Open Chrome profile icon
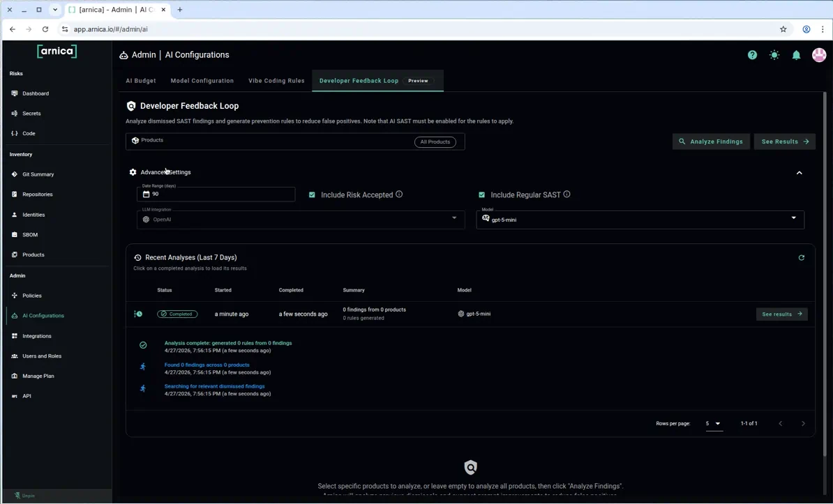 click(x=806, y=29)
